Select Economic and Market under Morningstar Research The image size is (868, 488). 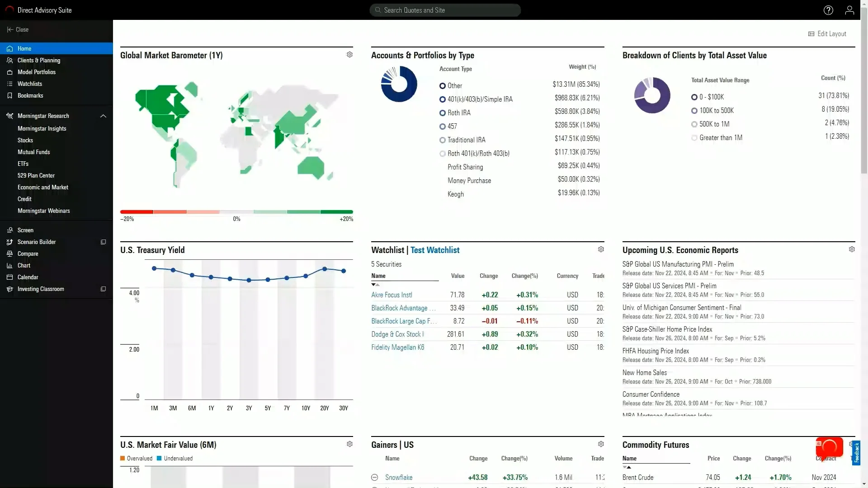click(x=43, y=187)
